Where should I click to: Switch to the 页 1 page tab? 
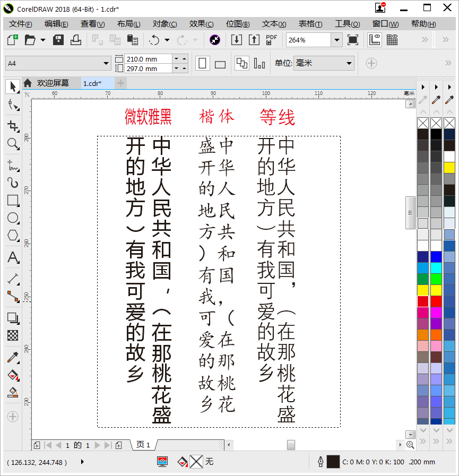pyautogui.click(x=143, y=445)
